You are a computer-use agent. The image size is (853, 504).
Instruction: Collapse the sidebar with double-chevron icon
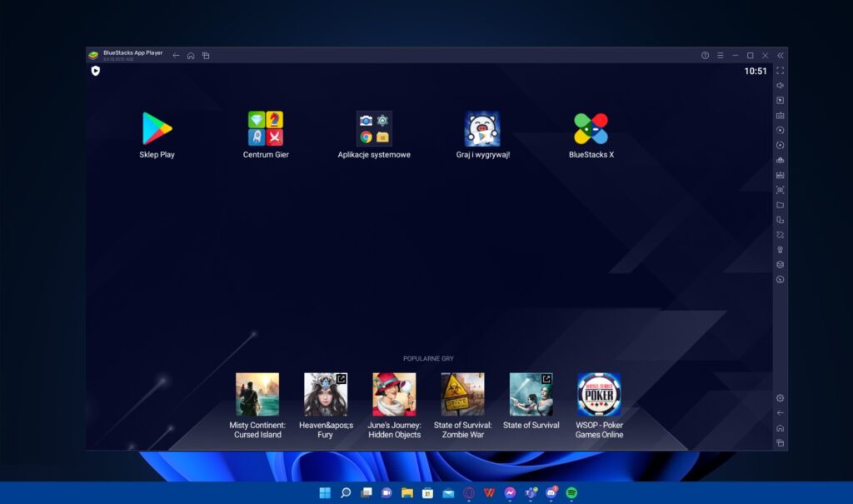(x=780, y=56)
